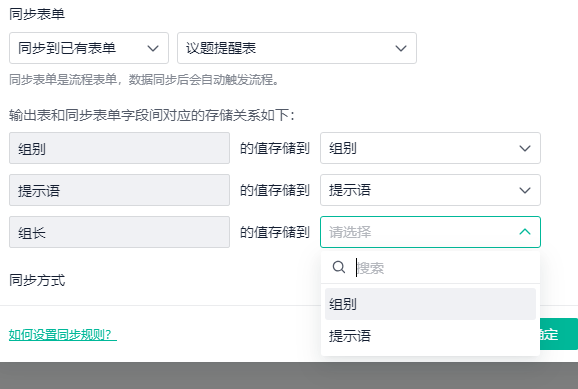Select 提示语 option from dropdown list
The height and width of the screenshot is (389, 578).
[x=430, y=336]
